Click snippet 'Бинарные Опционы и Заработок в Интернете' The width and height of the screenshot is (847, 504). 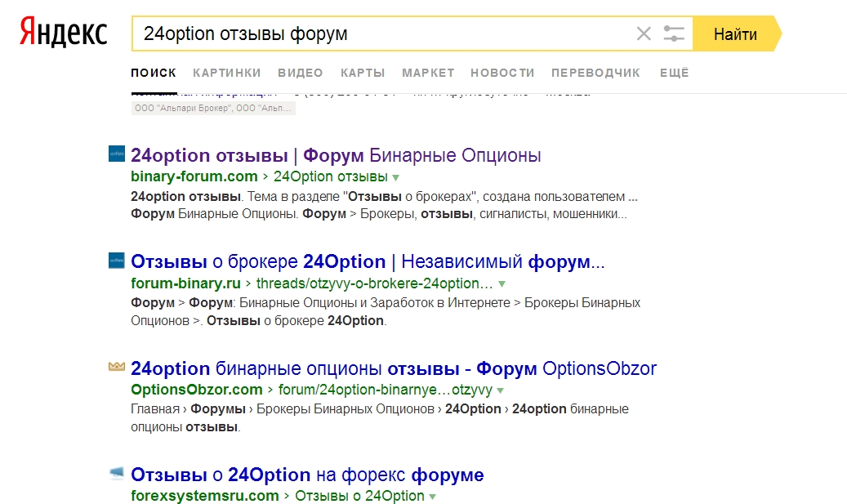[374, 303]
